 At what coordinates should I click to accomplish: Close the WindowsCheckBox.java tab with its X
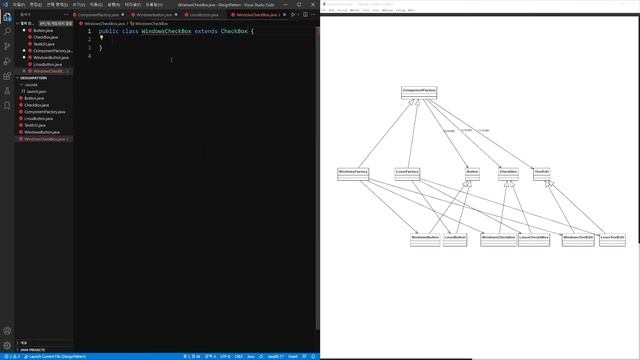[x=284, y=15]
